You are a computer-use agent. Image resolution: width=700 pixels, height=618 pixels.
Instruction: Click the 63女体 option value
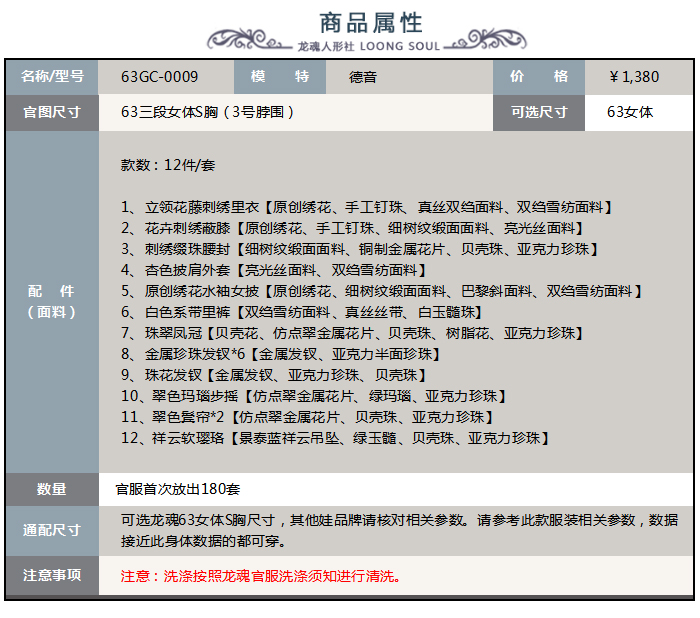(630, 112)
